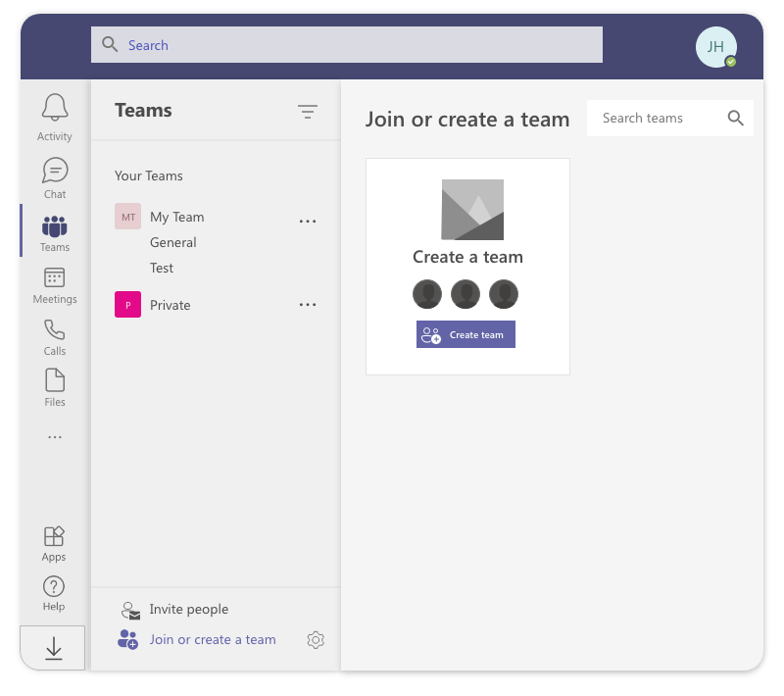Click the Invite people icon
This screenshot has height=696, width=784.
[130, 611]
